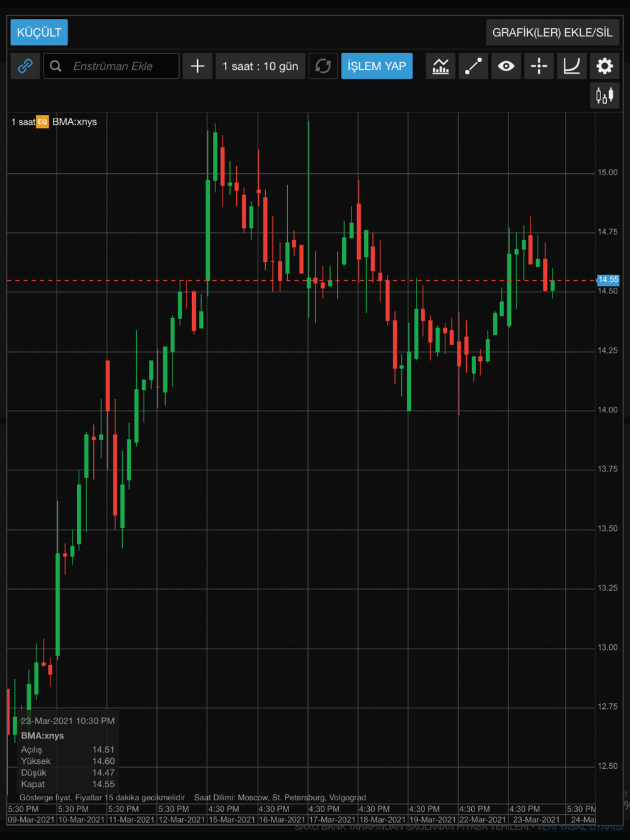Focus the Enstrüman Ekle search field
The image size is (630, 840).
click(112, 66)
